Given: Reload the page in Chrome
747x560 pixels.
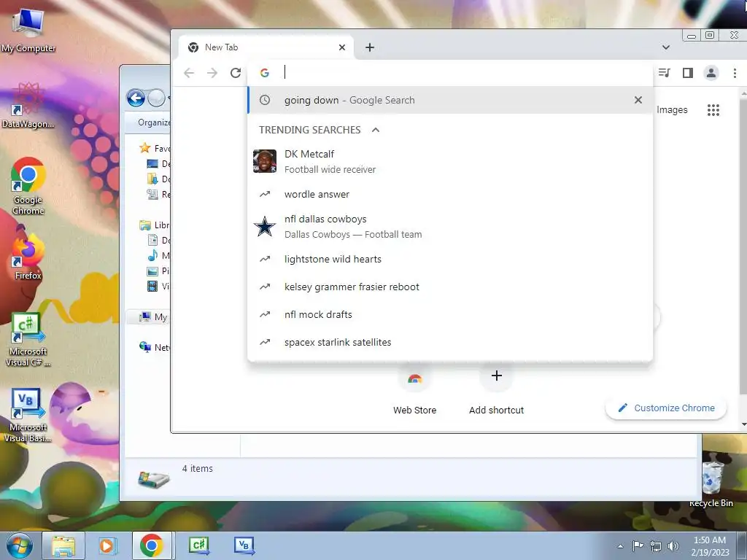Looking at the screenshot, I should click(236, 73).
